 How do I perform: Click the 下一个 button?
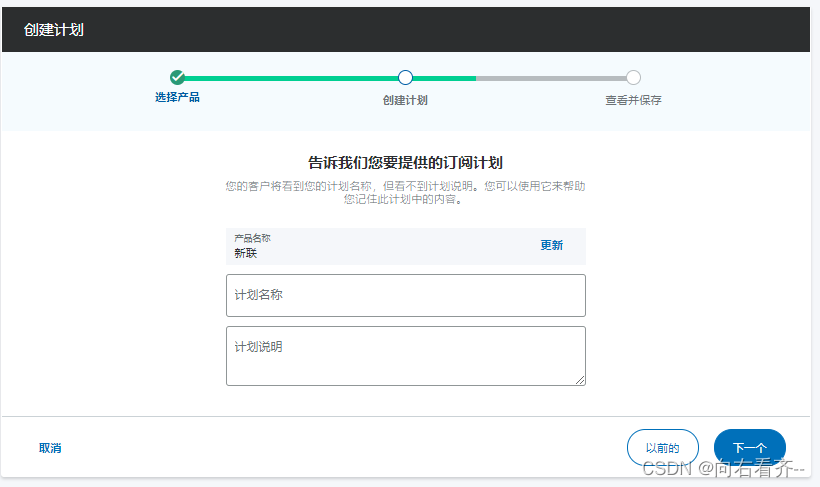click(x=750, y=448)
